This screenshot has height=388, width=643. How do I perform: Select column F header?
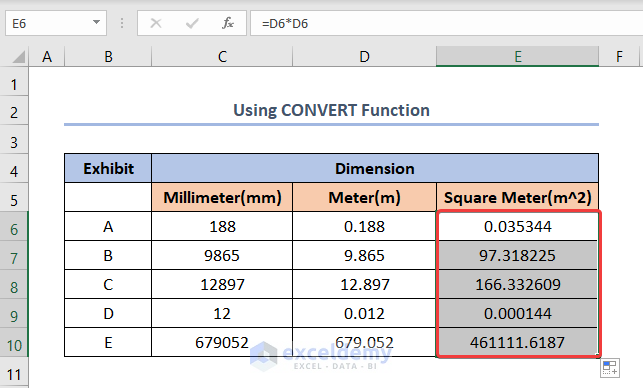(619, 56)
